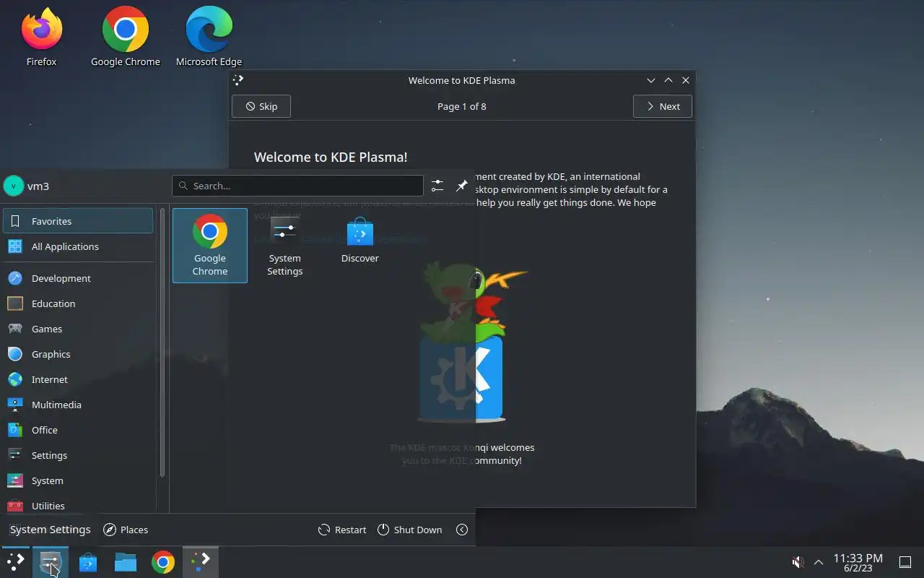The image size is (924, 578).
Task: Open the Development category
Action: point(78,278)
